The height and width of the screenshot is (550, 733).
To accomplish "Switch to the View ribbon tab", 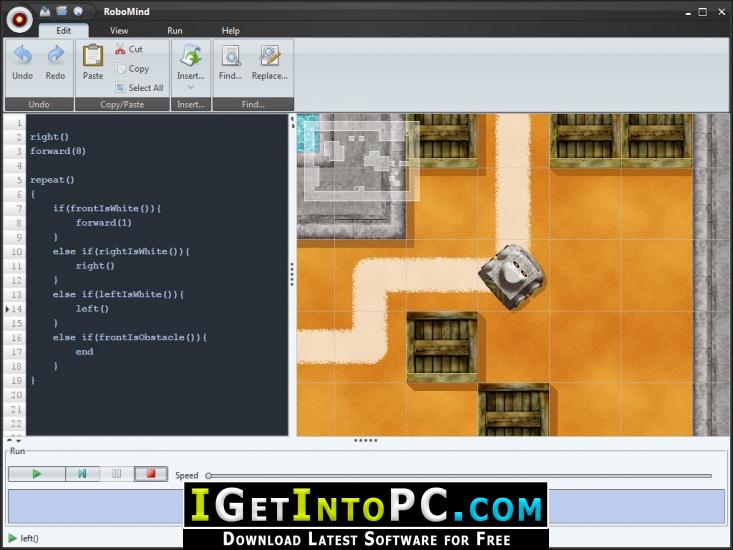I will pos(119,31).
